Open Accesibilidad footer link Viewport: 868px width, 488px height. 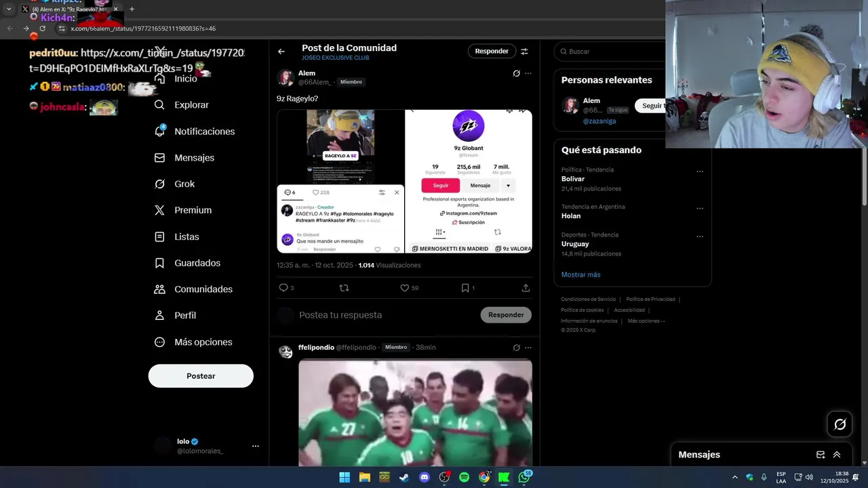pos(629,310)
